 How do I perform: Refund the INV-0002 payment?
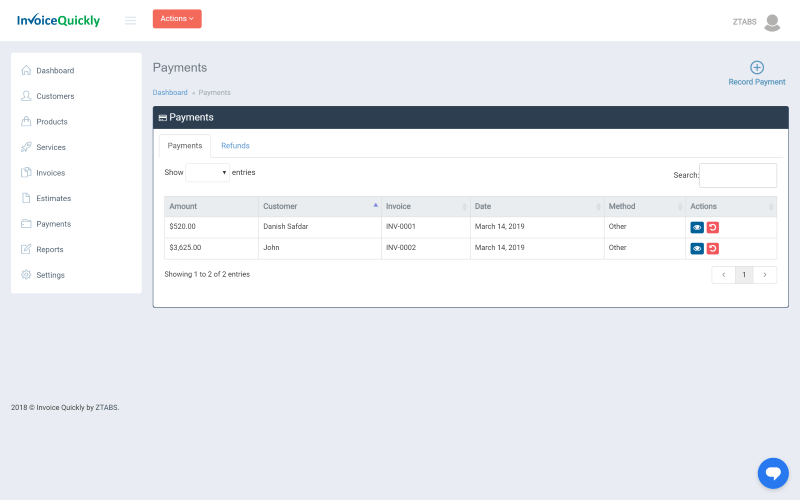click(713, 248)
